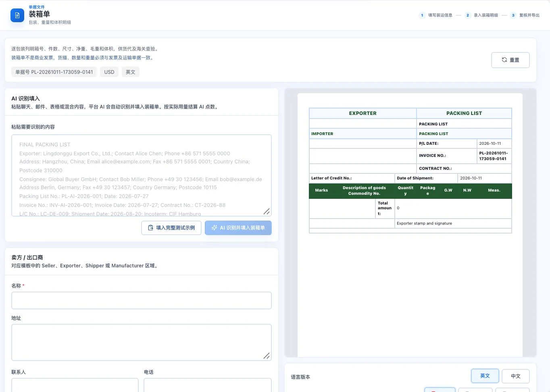This screenshot has width=550, height=392.
Task: Focus the 名称 input field
Action: [x=142, y=300]
